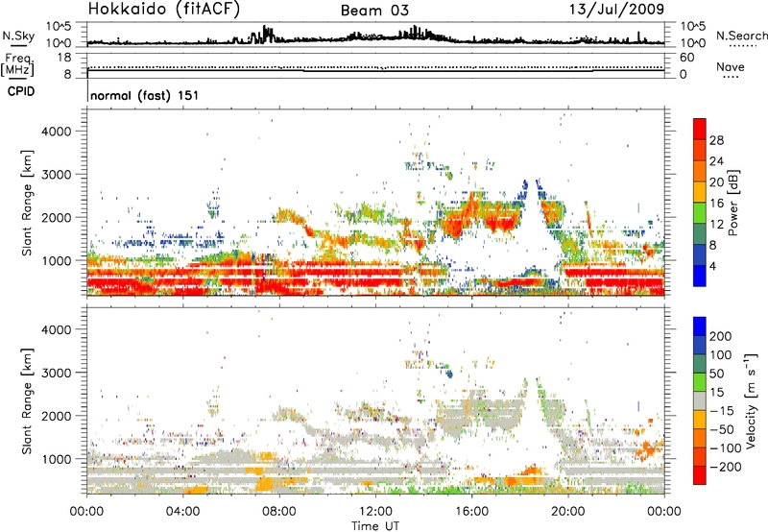Click the '12:00' time axis tick label
The height and width of the screenshot is (532, 768).
click(375, 512)
